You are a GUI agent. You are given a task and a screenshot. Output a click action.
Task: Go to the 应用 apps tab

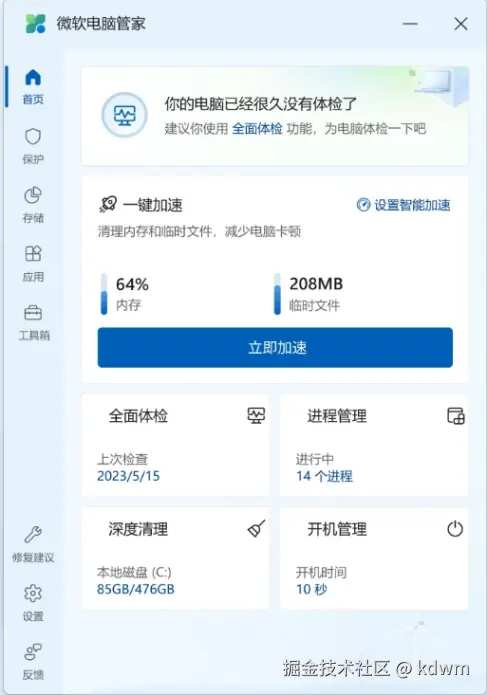pyautogui.click(x=33, y=264)
